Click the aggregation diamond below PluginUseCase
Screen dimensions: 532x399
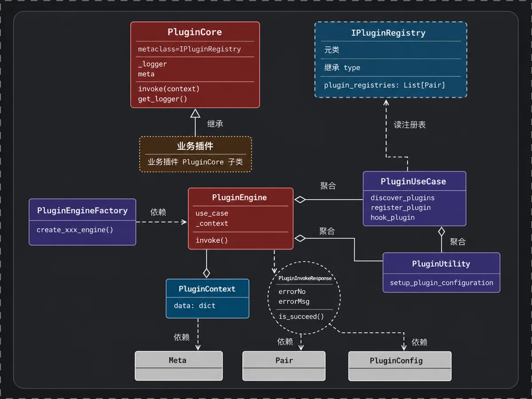(441, 231)
